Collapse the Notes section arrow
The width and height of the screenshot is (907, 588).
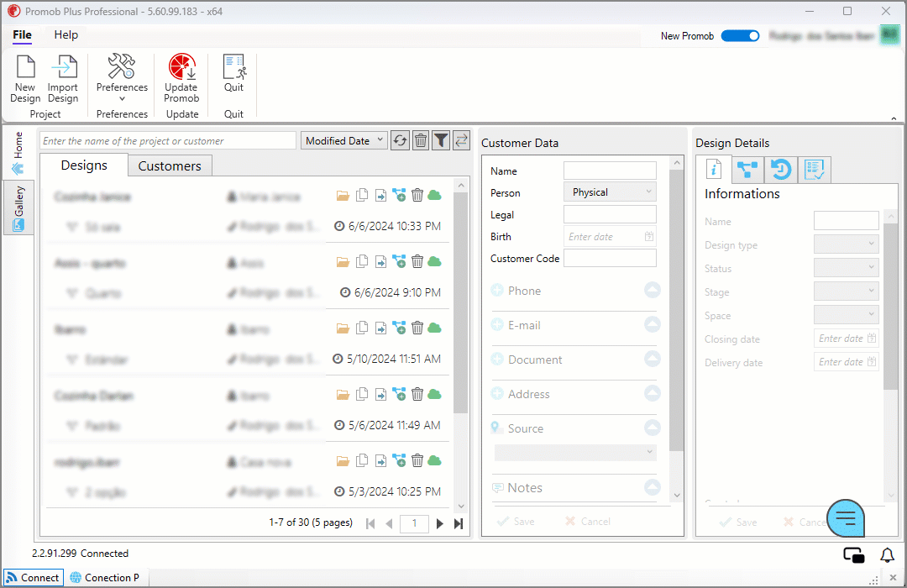[x=652, y=487]
